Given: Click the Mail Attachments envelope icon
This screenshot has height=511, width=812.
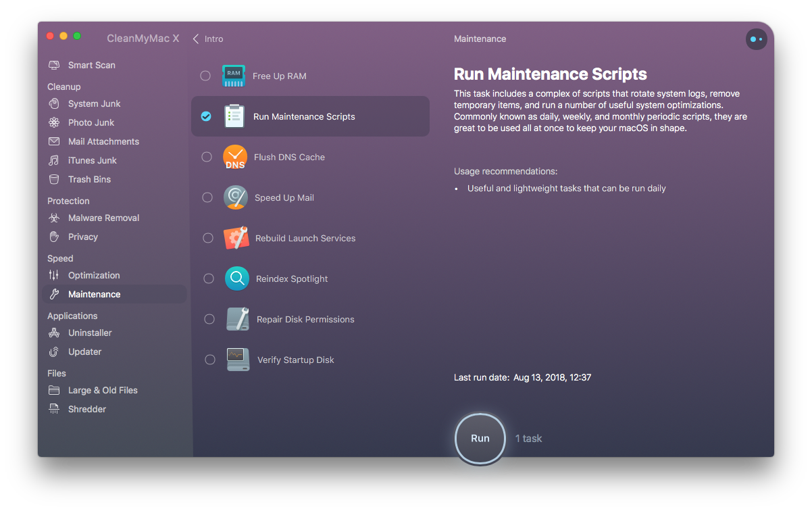Looking at the screenshot, I should pos(54,141).
